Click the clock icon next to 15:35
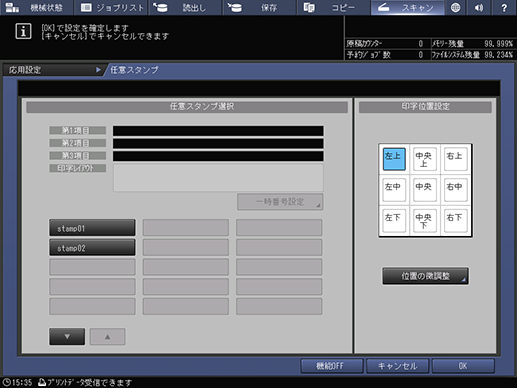 6,382
